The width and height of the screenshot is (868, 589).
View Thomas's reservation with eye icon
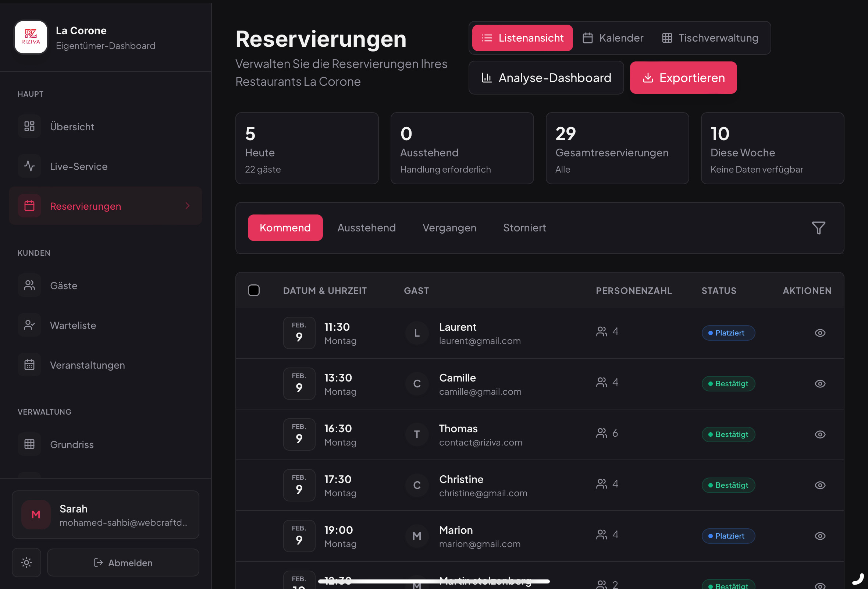[820, 434]
